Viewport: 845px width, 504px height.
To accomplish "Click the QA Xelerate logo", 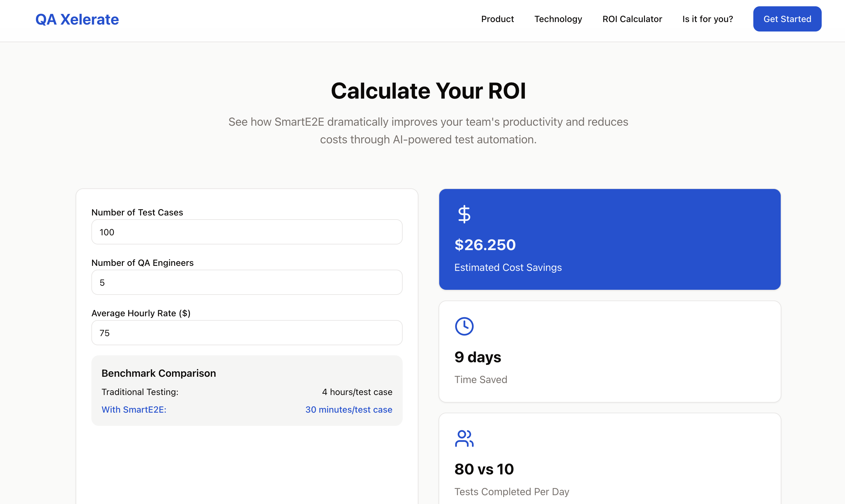I will (77, 19).
